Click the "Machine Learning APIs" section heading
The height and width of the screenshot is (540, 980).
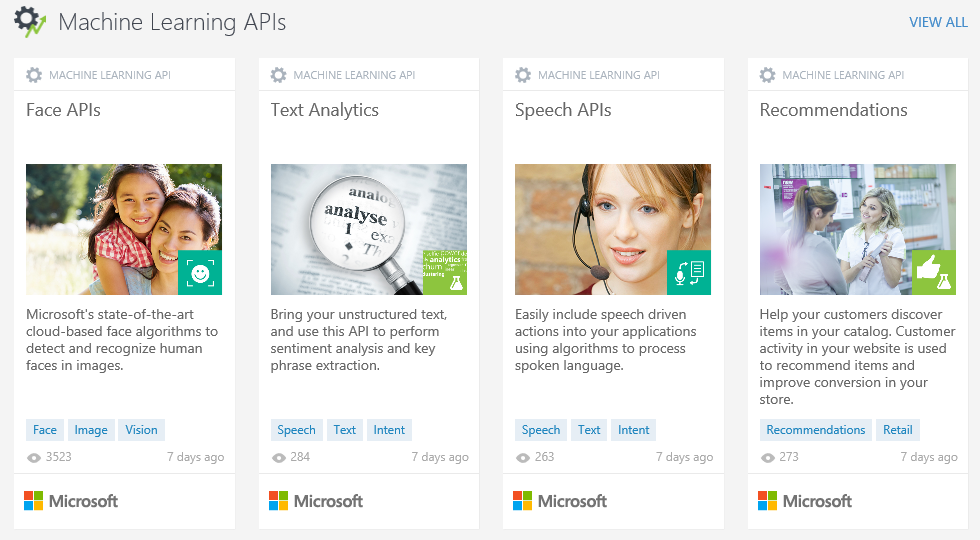pyautogui.click(x=172, y=22)
